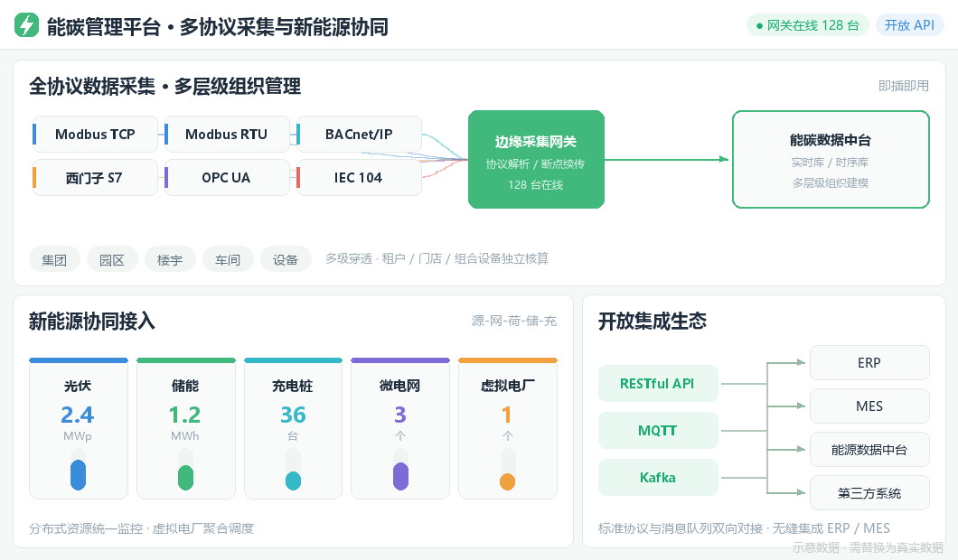The width and height of the screenshot is (958, 560).
Task: Click the 边缘采集网关 green node
Action: [536, 159]
